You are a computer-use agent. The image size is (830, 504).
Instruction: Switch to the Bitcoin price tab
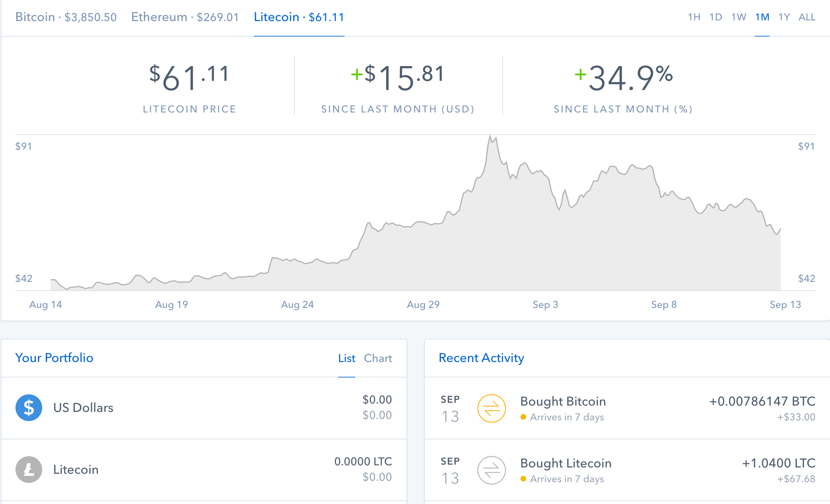66,17
